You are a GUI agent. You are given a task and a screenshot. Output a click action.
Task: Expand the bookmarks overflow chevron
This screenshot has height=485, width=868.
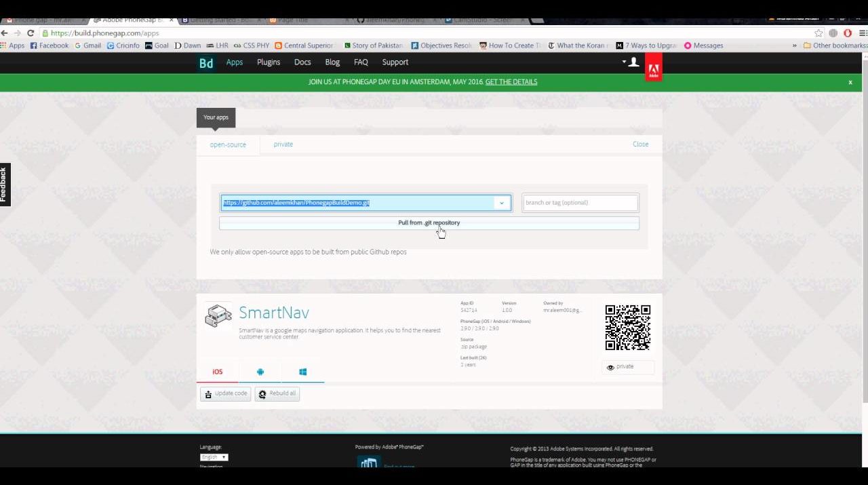pyautogui.click(x=794, y=45)
